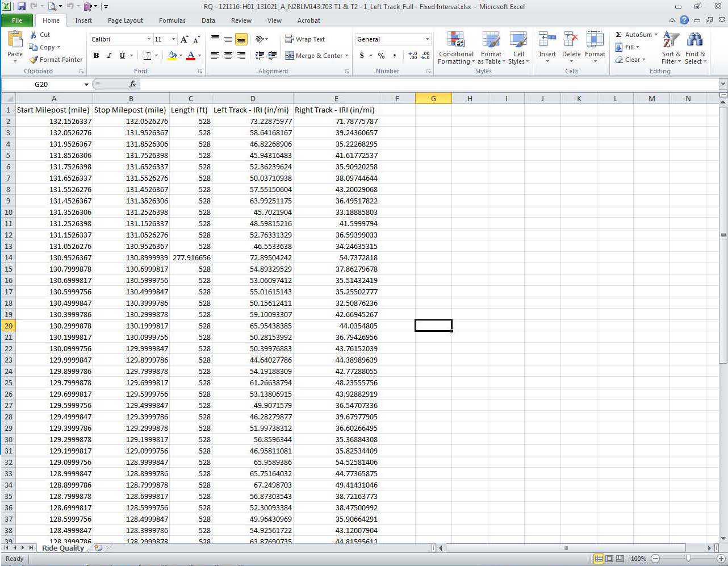Image resolution: width=728 pixels, height=566 pixels.
Task: Click the Insert cells icon
Action: (547, 40)
